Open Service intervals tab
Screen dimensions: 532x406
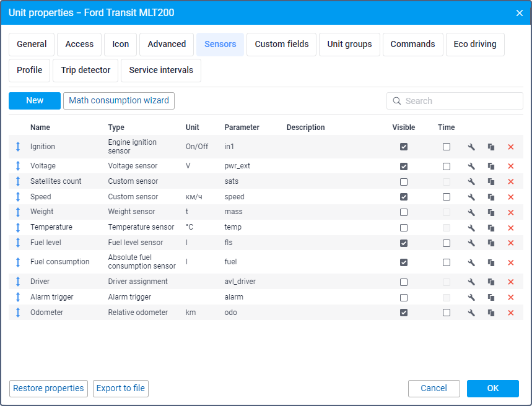point(161,70)
